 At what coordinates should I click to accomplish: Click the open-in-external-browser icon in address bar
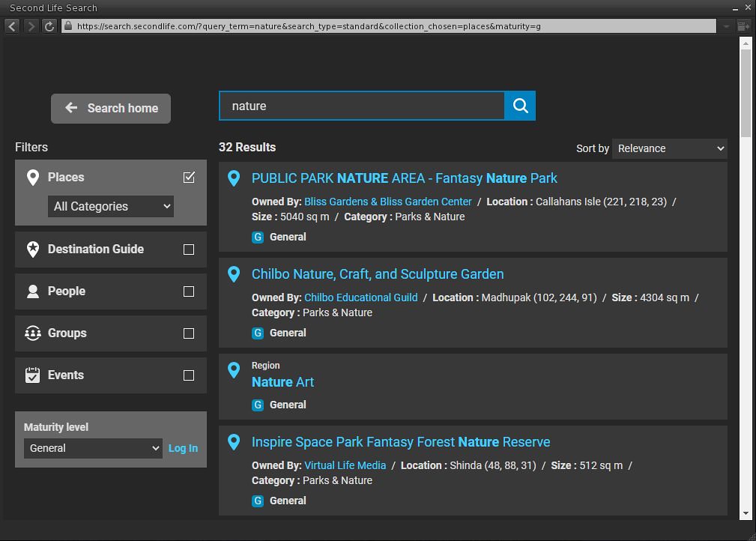tap(743, 26)
